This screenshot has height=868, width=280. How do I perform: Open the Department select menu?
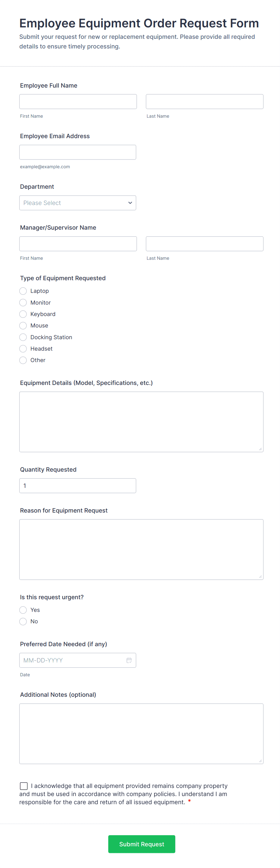(x=77, y=203)
